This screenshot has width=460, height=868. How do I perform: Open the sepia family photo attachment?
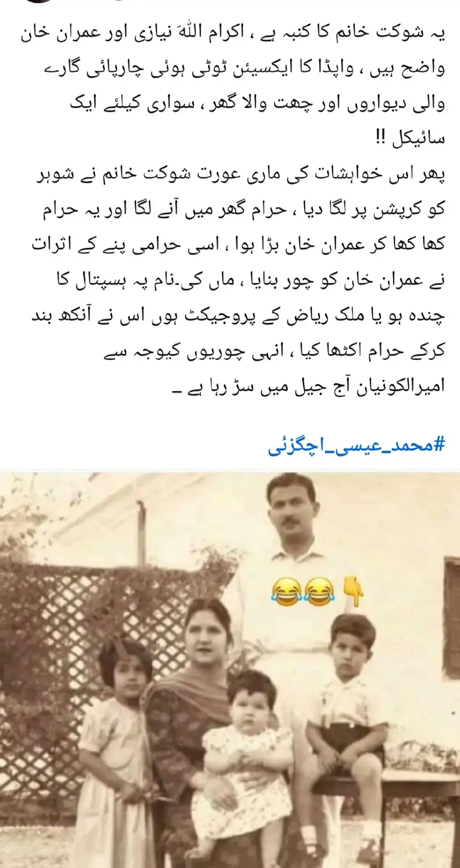coord(230,669)
